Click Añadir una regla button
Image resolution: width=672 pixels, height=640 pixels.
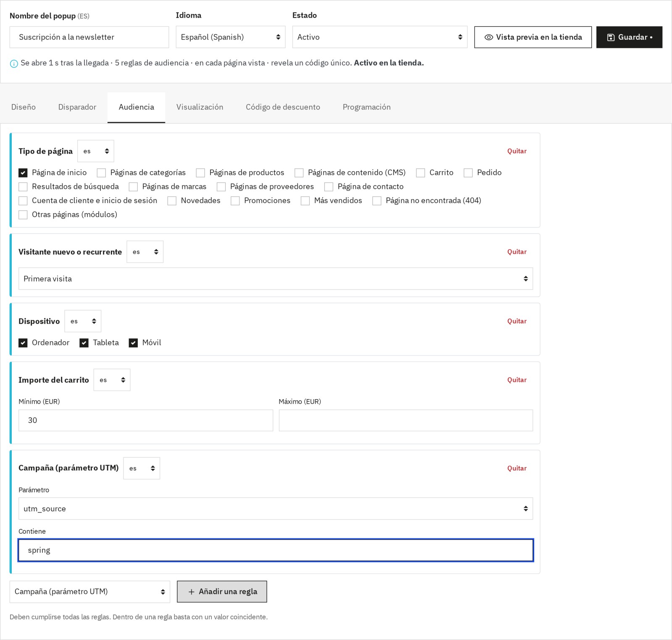(222, 592)
